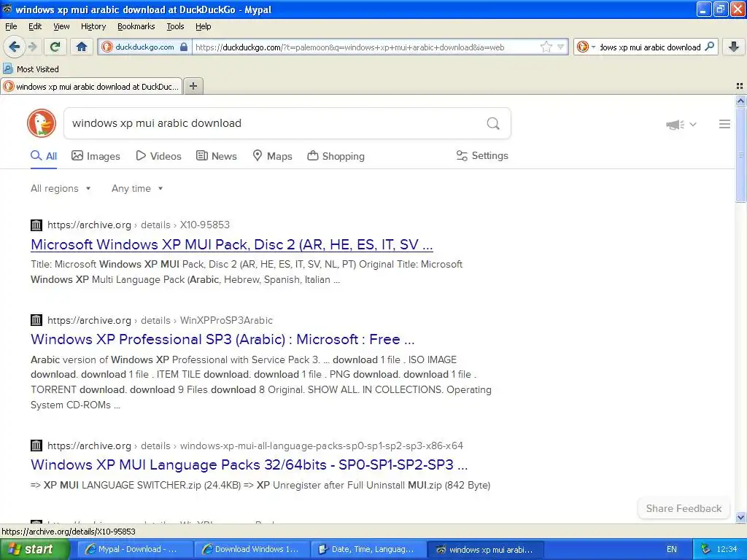Click the Share Feedback button
Screen dimensions: 747x560
[684, 508]
